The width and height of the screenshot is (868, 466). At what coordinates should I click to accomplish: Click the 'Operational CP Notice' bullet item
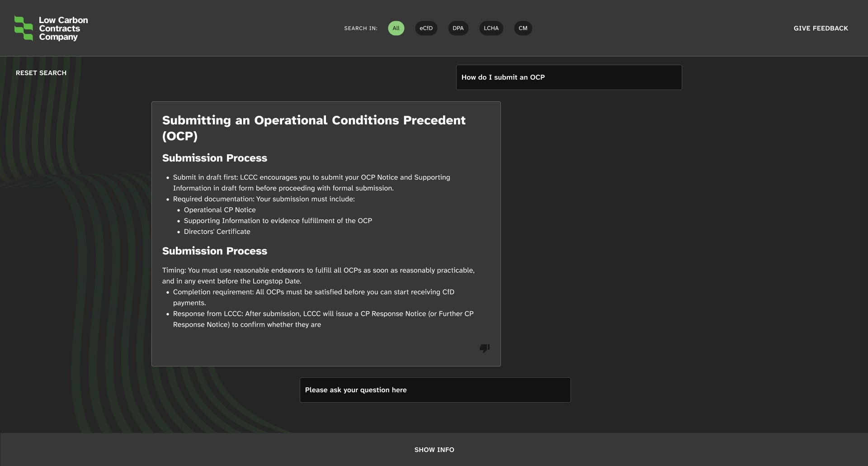[x=220, y=210]
